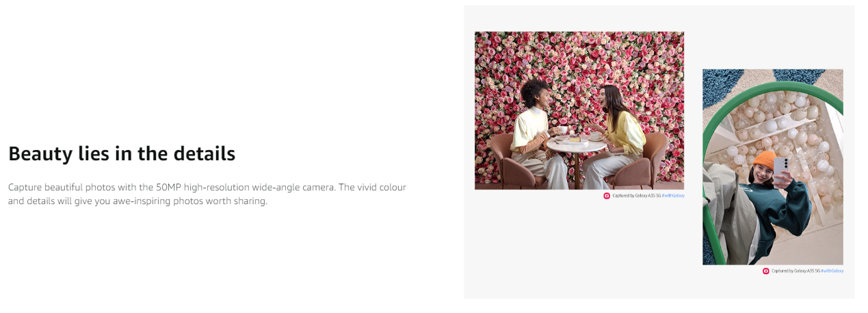Open the mirror selfie photo
Screen dimensions: 868x313
point(773,167)
